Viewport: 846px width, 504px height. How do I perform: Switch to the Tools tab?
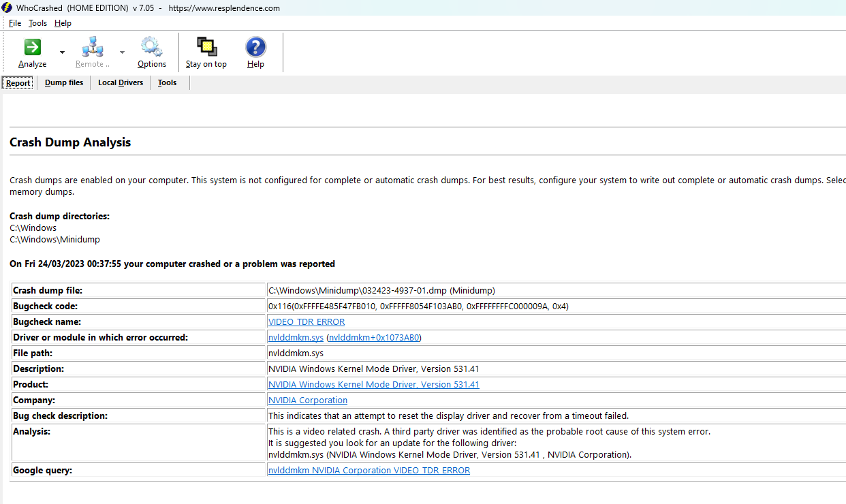tap(167, 83)
